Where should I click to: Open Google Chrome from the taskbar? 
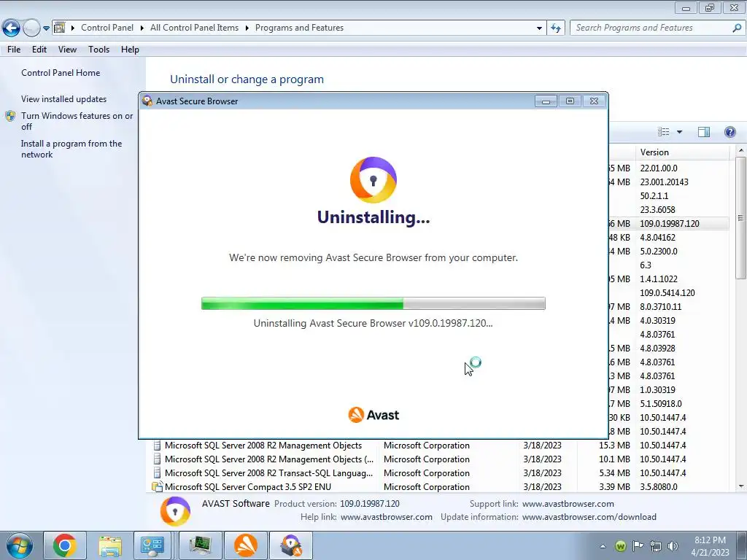tap(65, 545)
